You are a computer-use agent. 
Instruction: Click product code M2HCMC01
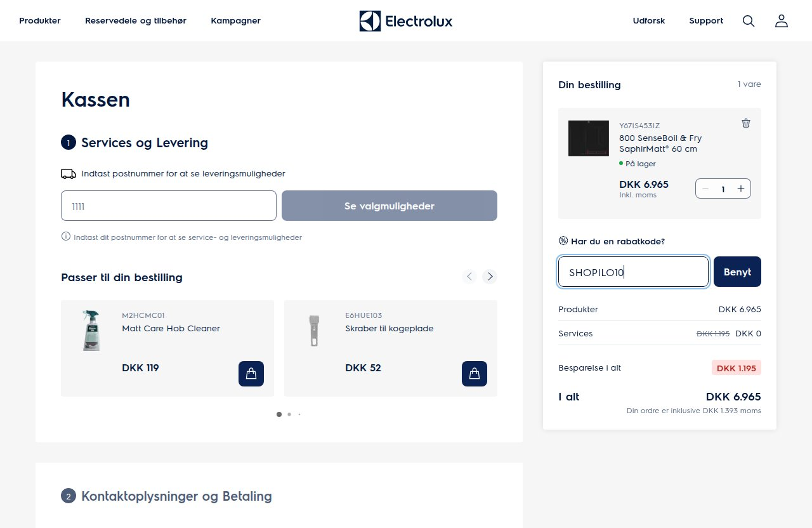[x=143, y=315]
